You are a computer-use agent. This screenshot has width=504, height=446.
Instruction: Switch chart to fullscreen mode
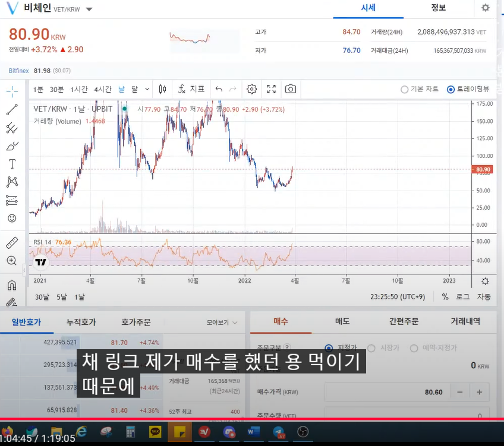[x=271, y=89]
